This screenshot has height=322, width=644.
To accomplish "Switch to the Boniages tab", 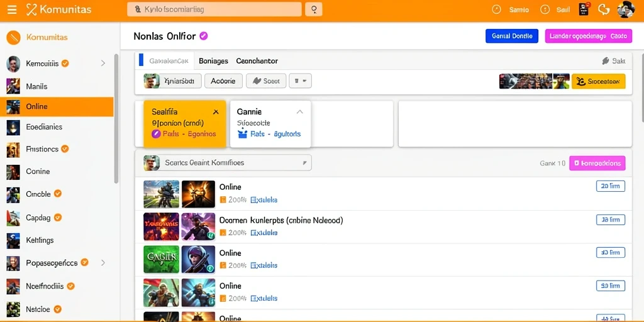I will (213, 61).
